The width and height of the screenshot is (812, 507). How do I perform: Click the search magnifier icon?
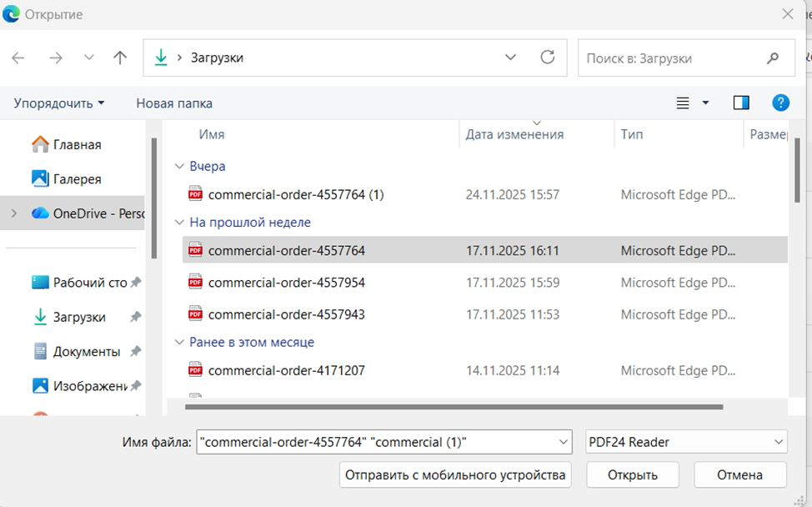click(772, 58)
